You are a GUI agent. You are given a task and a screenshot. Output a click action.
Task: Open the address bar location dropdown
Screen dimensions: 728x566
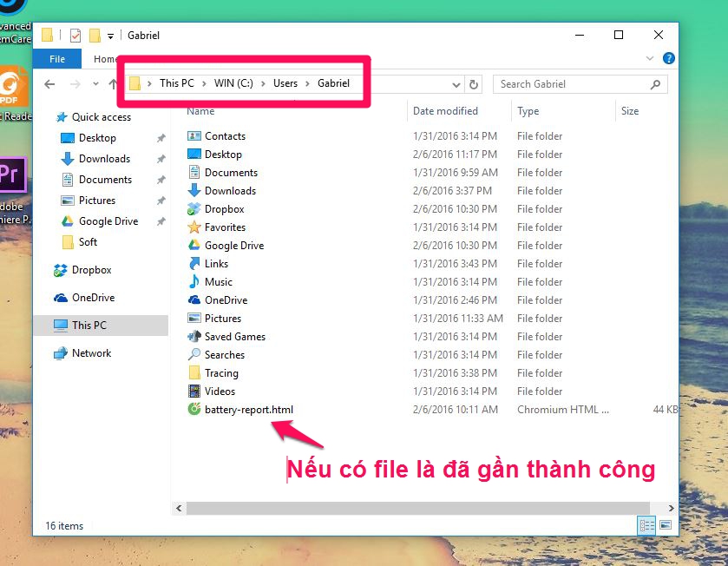click(456, 84)
